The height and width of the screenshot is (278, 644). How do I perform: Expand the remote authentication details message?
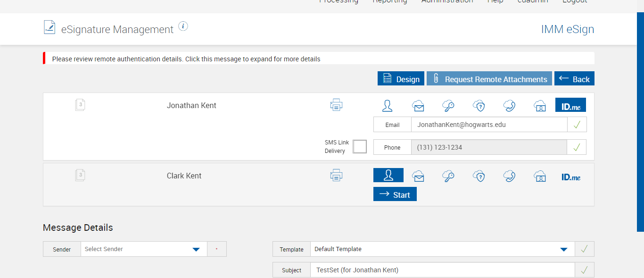click(186, 59)
